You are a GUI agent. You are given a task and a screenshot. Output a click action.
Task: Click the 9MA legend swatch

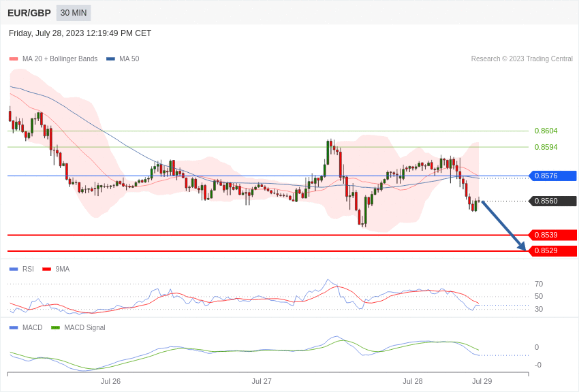(47, 269)
